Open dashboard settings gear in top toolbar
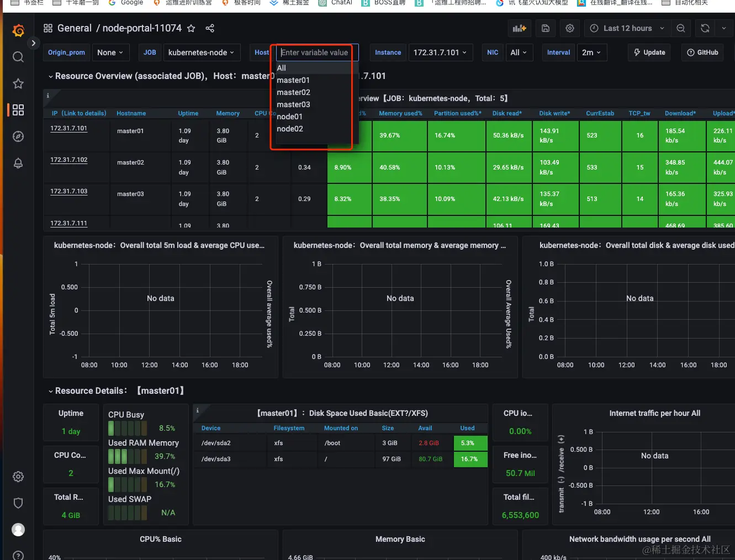 [570, 28]
